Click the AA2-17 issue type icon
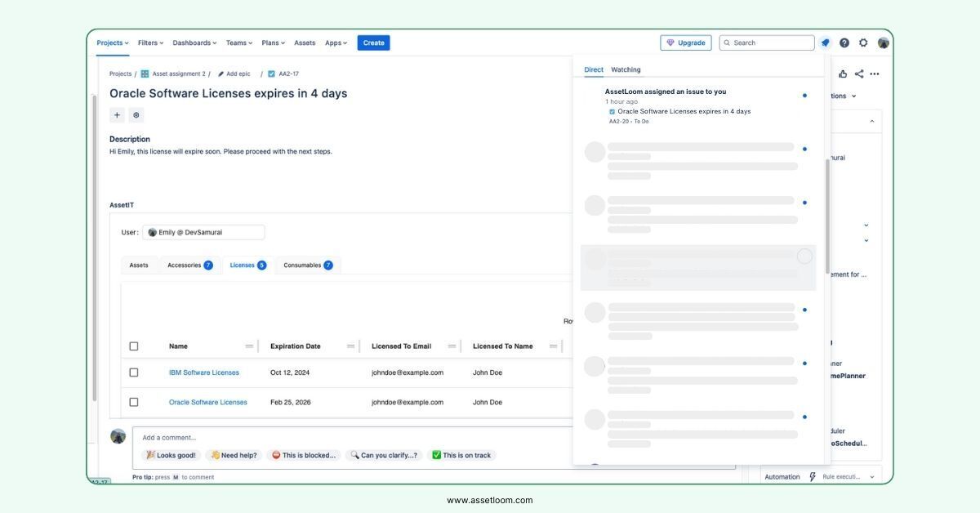This screenshot has height=513, width=980. tap(271, 74)
